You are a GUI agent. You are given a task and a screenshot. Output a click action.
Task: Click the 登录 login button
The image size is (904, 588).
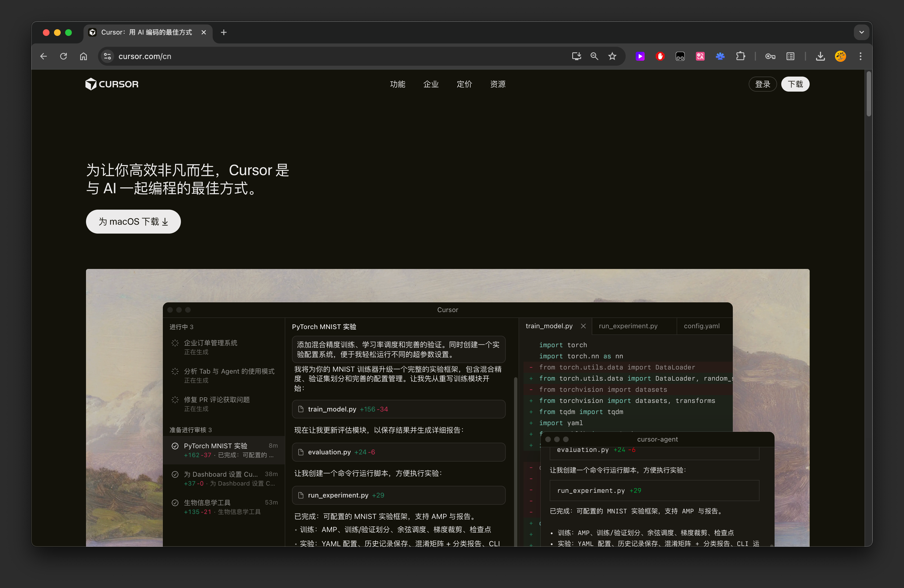pos(762,84)
